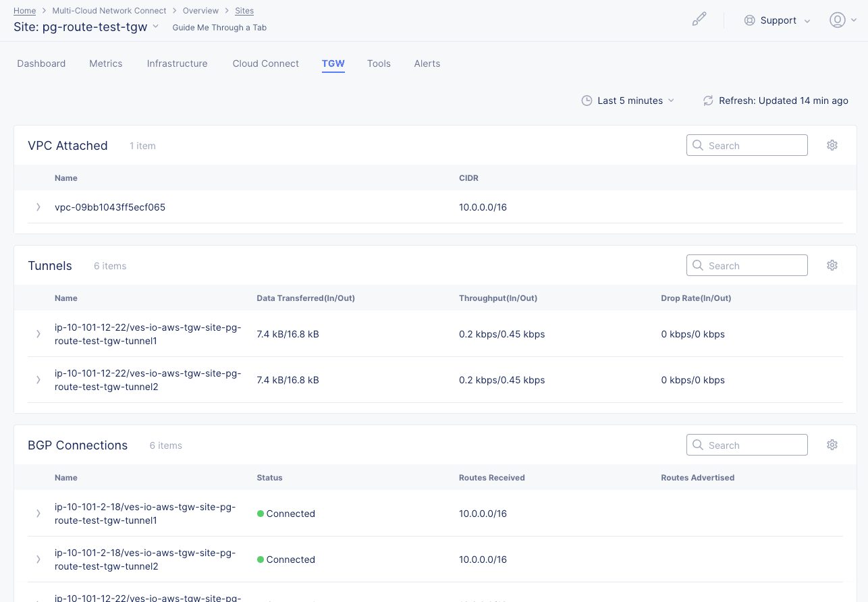Click Tunnels name ip-10-101-12-22 tunnel2
868x602 pixels.
point(148,380)
